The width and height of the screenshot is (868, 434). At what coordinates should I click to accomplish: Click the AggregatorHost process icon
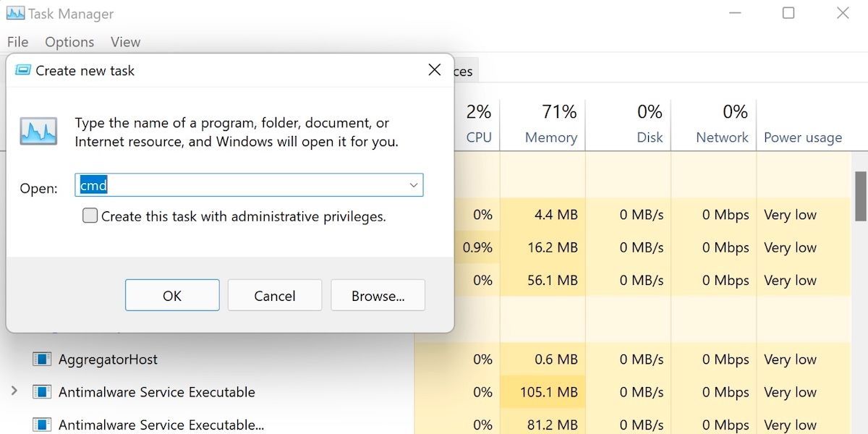click(x=41, y=359)
